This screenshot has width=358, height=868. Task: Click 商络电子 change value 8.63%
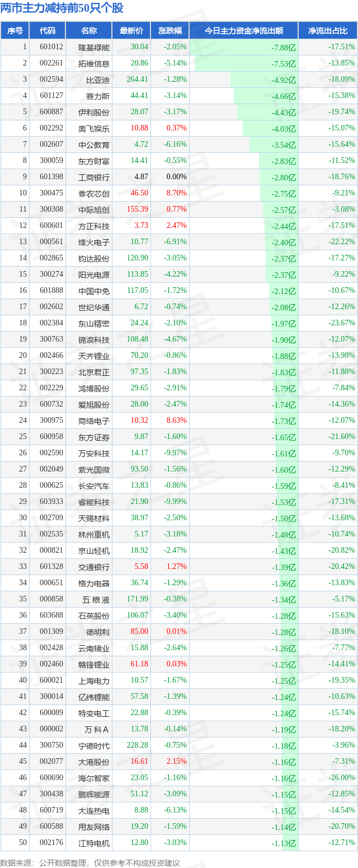177,421
